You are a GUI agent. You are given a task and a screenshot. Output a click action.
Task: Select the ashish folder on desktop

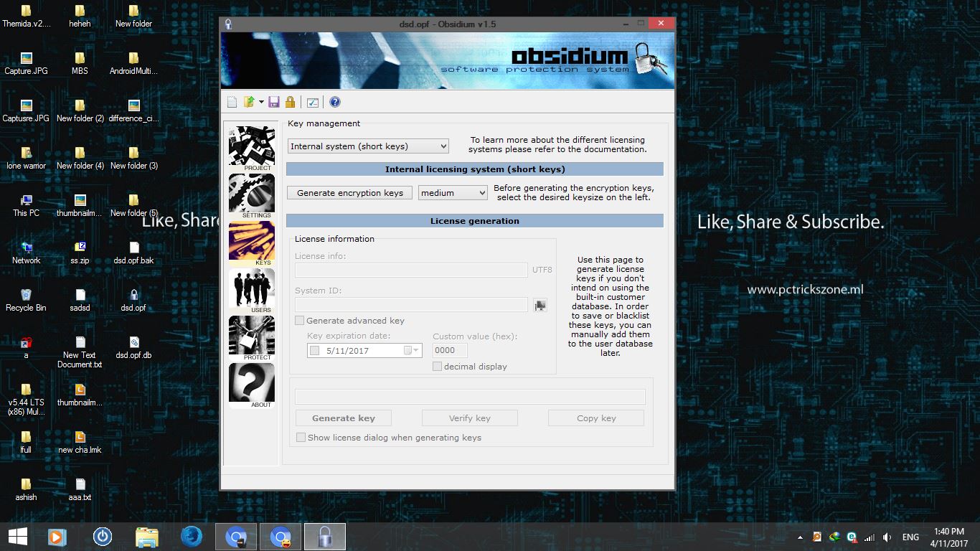[x=26, y=489]
